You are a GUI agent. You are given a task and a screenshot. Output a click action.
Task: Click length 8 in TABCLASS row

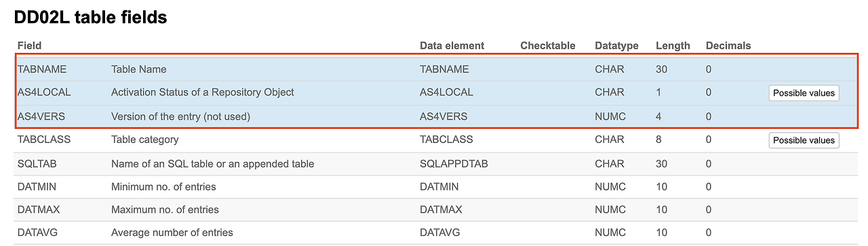[659, 140]
